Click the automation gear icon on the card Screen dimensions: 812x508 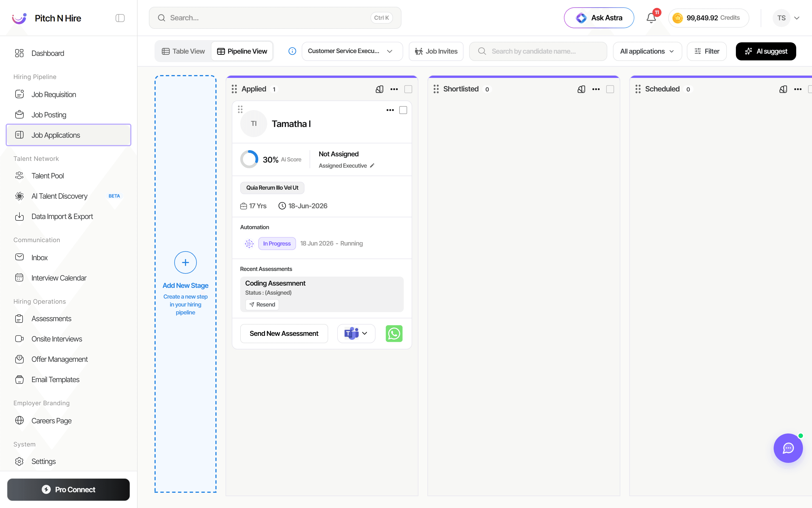[x=249, y=244]
